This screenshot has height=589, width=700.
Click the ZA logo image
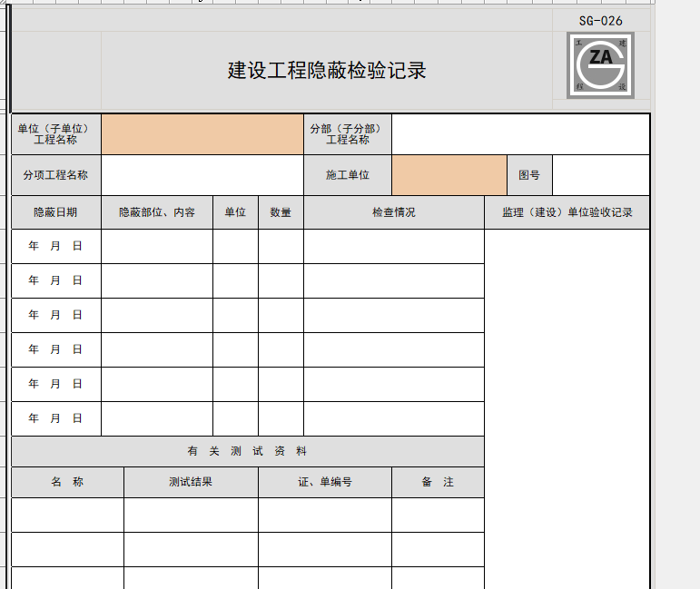coord(600,65)
